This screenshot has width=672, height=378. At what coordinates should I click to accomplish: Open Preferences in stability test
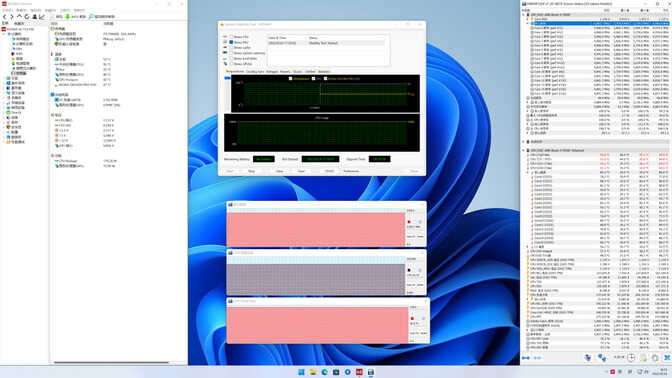pyautogui.click(x=351, y=171)
